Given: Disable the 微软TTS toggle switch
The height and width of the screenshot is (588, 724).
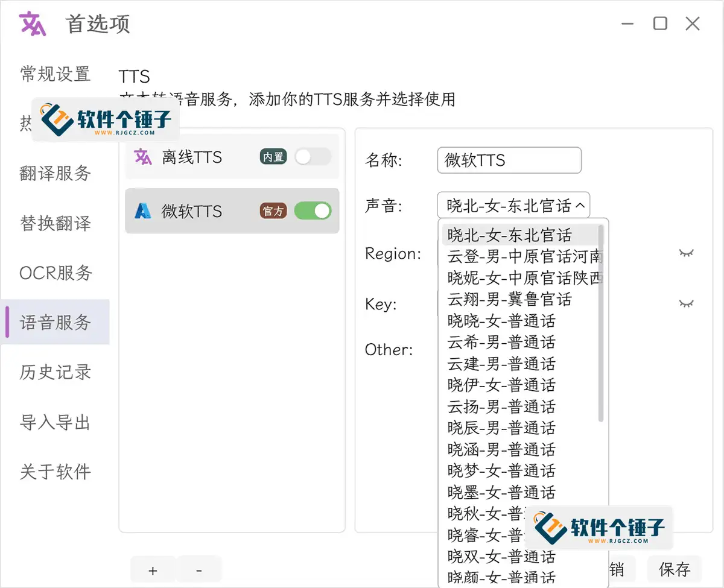Looking at the screenshot, I should pos(313,210).
